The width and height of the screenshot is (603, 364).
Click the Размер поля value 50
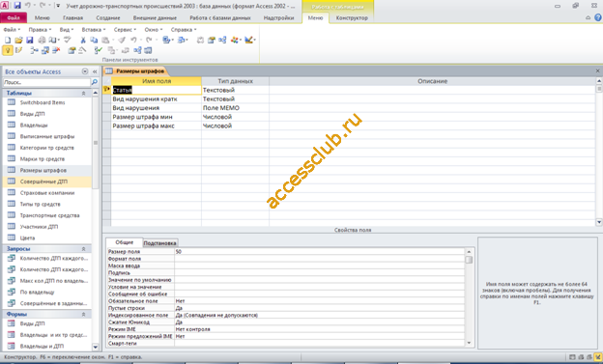click(x=320, y=251)
